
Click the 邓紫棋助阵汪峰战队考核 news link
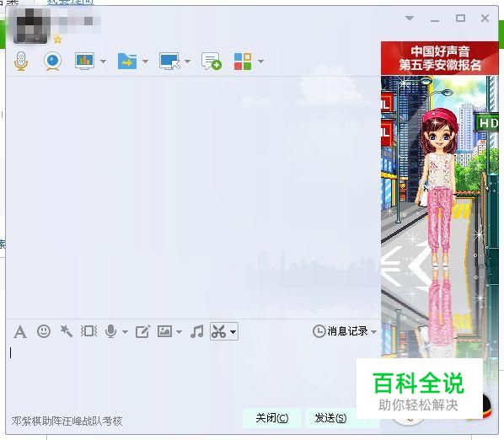coord(67,421)
